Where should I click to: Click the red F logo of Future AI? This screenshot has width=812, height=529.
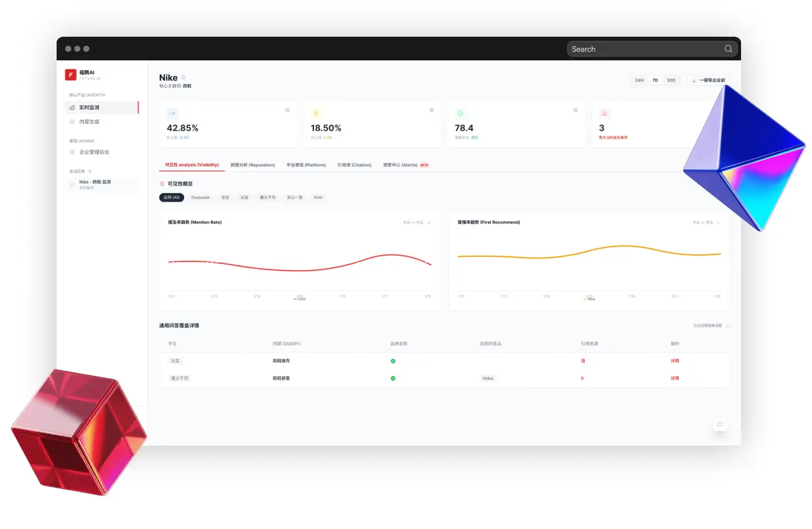point(70,75)
